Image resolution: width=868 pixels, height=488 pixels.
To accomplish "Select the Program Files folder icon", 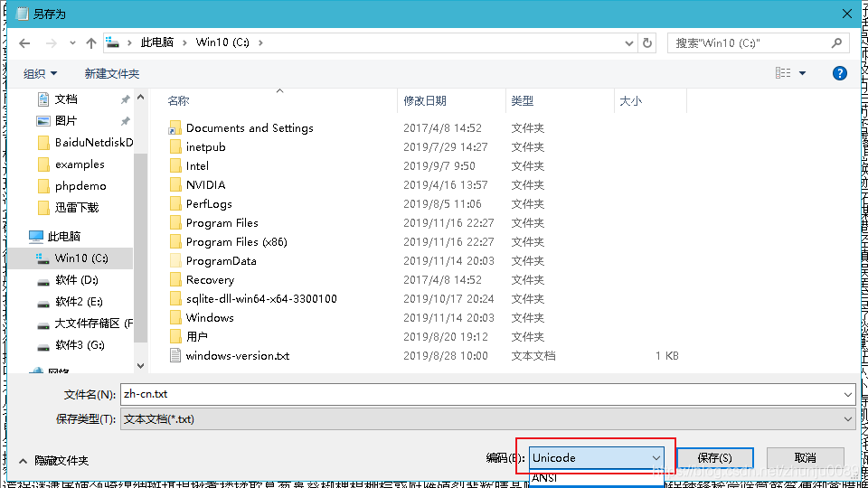I will [x=175, y=223].
